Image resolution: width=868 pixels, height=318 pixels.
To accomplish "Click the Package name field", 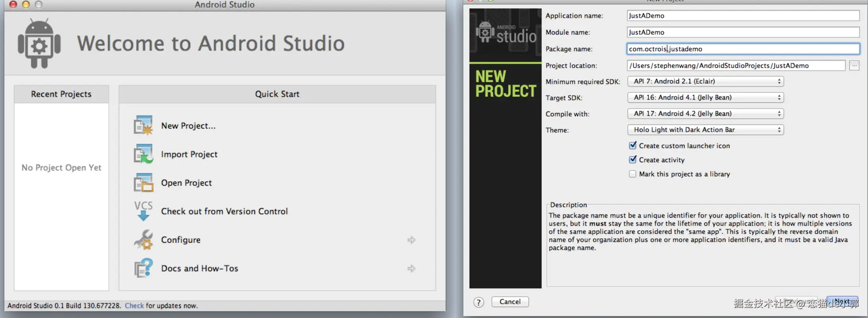I will click(x=743, y=49).
